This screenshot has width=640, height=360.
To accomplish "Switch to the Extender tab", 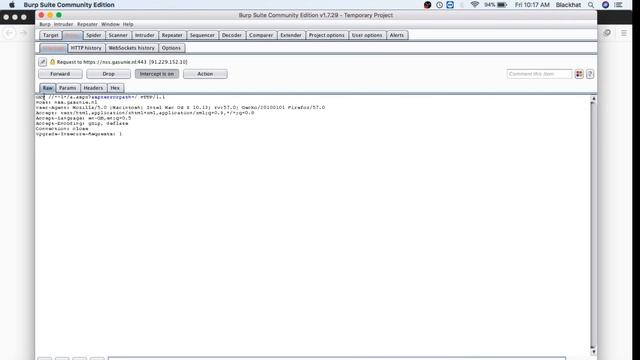I will tap(291, 35).
